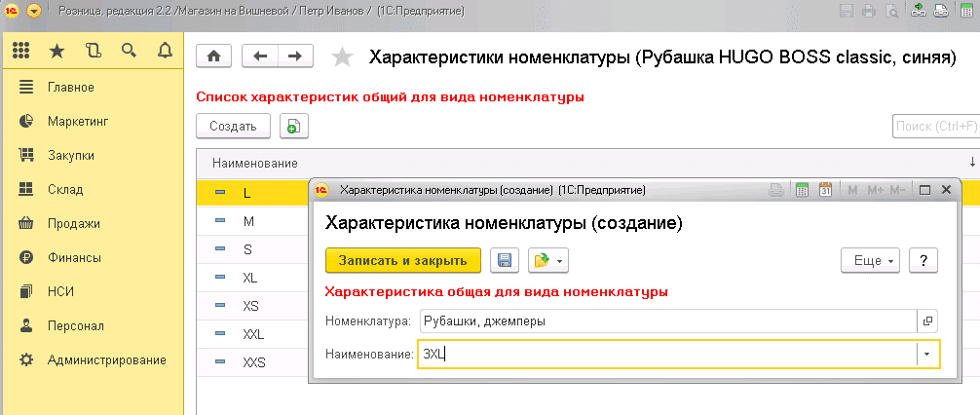Open the Продажи section
The width and height of the screenshot is (980, 415).
pyautogui.click(x=73, y=223)
